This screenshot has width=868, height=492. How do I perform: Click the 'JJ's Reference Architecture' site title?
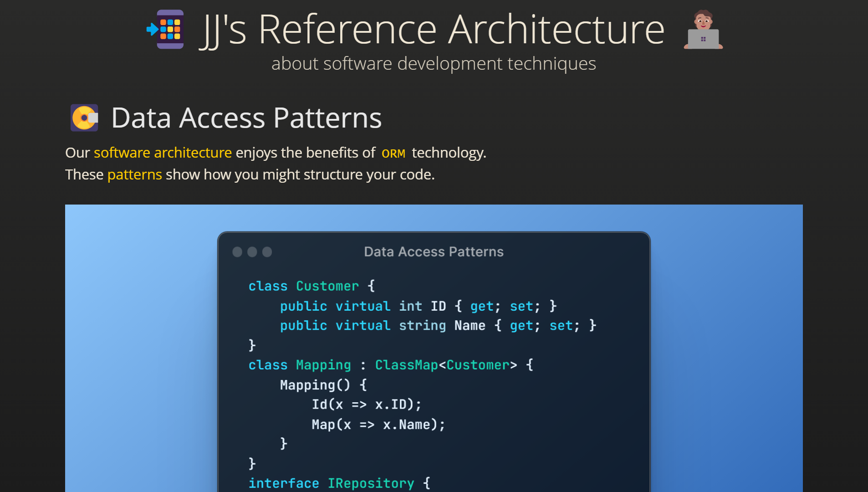(x=432, y=29)
